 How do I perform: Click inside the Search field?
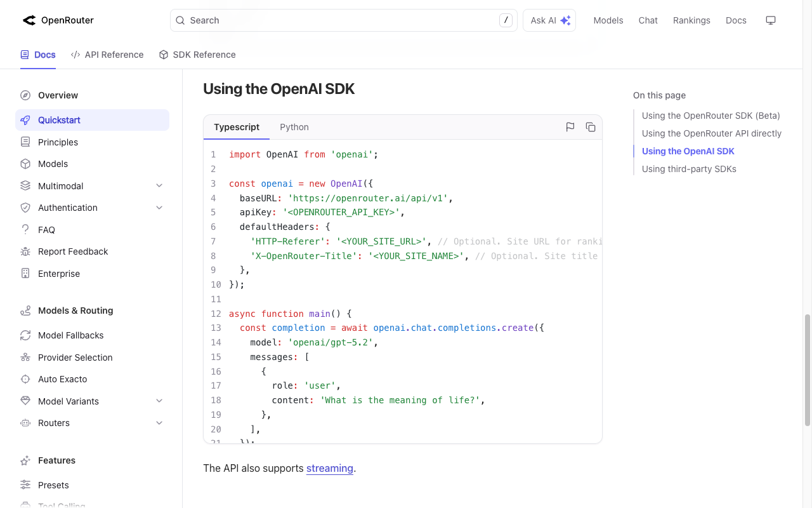pos(343,20)
